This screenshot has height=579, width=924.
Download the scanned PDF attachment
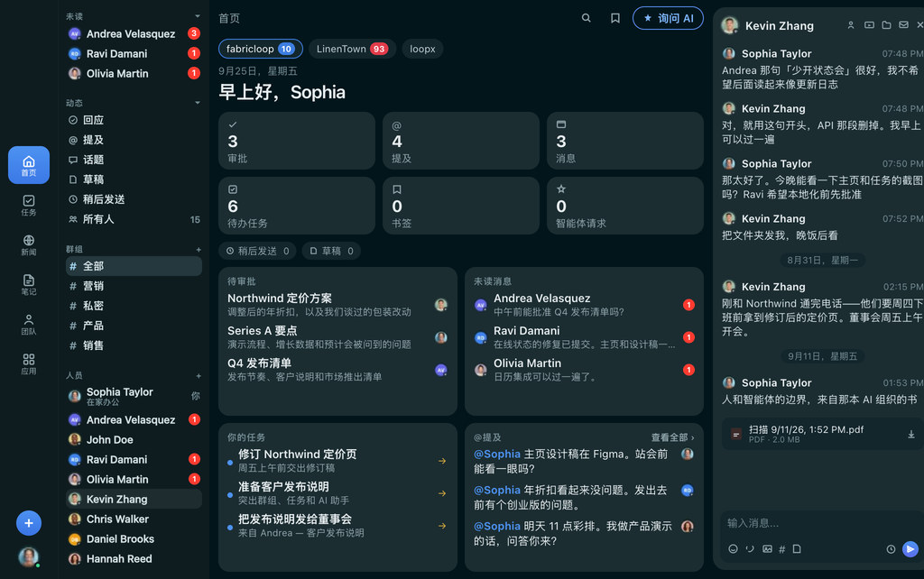pyautogui.click(x=910, y=434)
